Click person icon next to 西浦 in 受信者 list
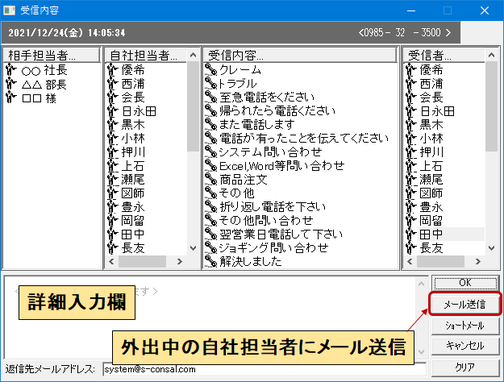The image size is (504, 382). [x=411, y=83]
